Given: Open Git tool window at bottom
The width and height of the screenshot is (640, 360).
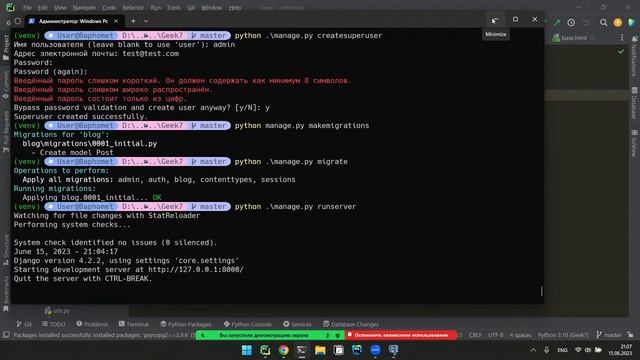Looking at the screenshot, I should (x=24, y=324).
